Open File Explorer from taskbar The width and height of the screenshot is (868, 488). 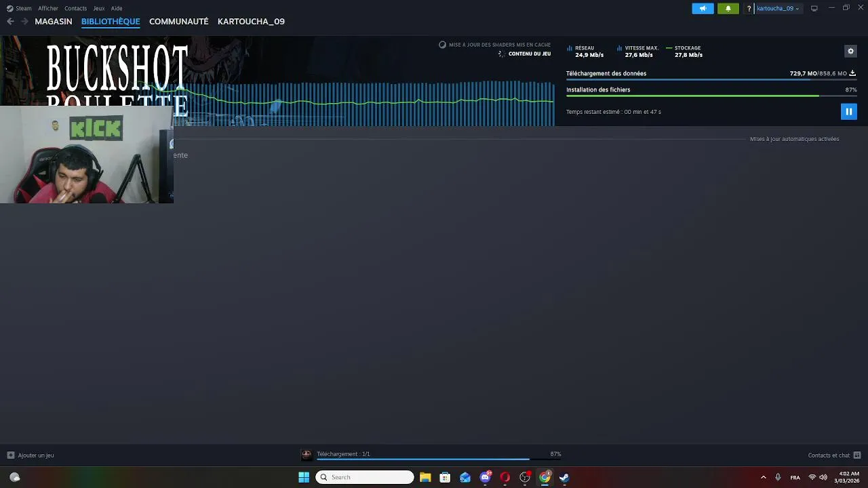425,477
